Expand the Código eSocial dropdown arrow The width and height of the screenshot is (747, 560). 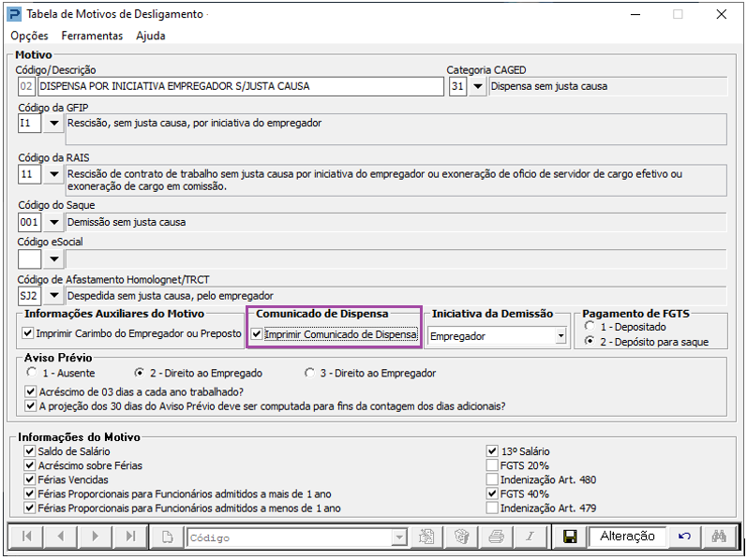(53, 259)
